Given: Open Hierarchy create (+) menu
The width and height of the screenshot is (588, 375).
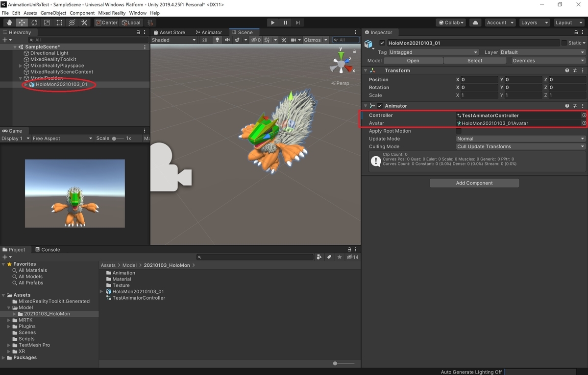Looking at the screenshot, I should click(6, 40).
